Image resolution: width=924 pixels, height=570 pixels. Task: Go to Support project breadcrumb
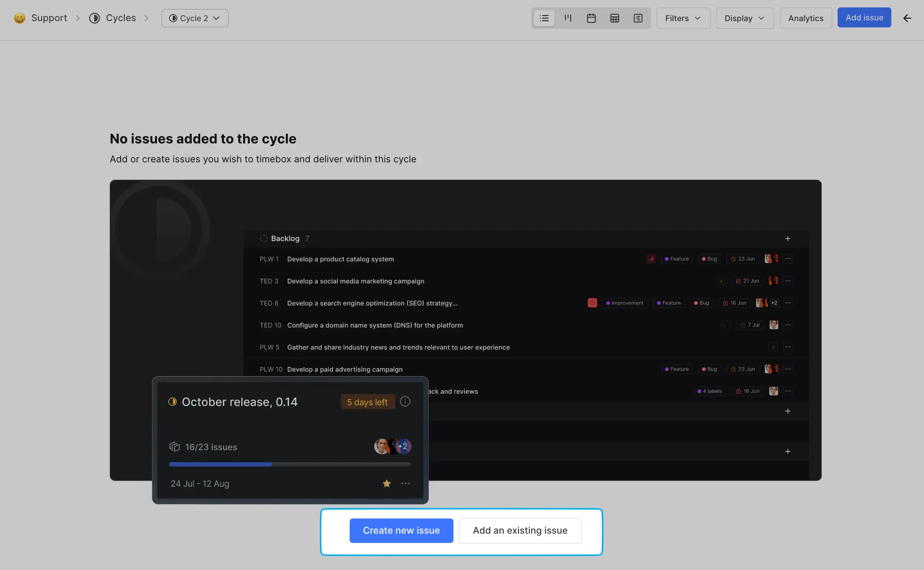49,18
